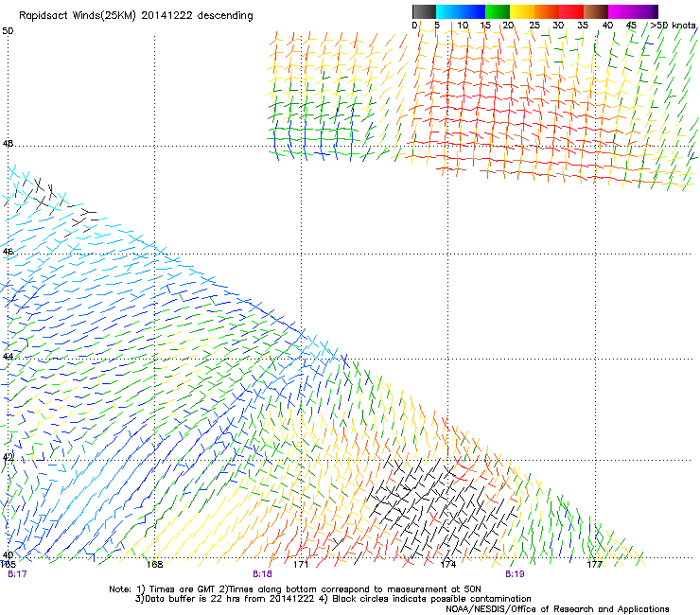Viewport: 700px width, 615px height.
Task: Click the orange 25-30 knots color segment
Action: click(547, 11)
